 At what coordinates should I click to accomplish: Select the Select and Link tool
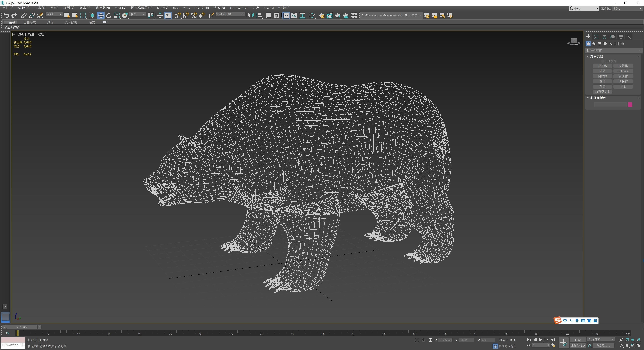coord(23,15)
